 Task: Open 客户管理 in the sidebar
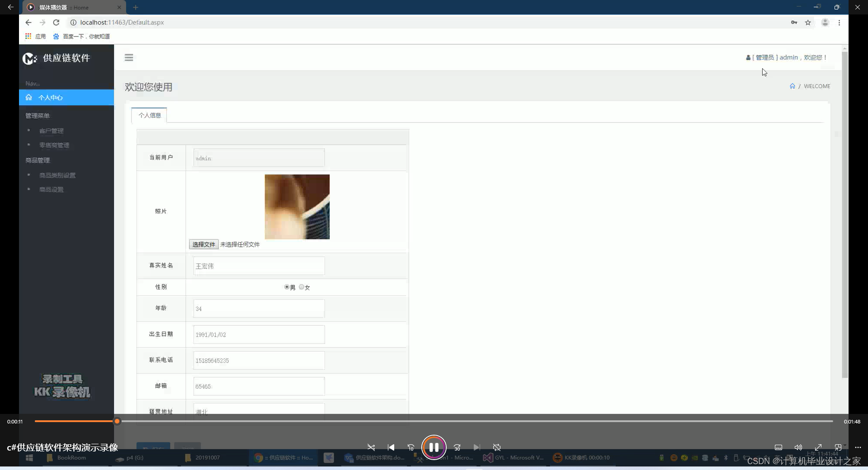coord(51,131)
